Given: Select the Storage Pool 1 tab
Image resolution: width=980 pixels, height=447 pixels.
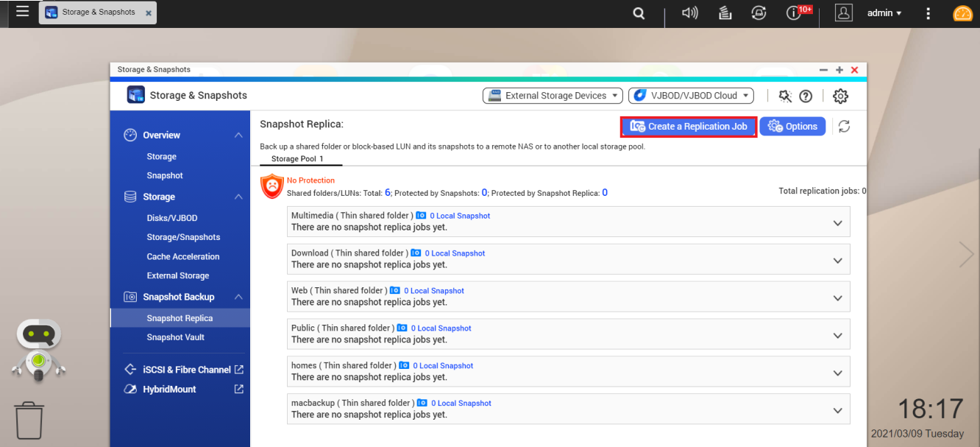Looking at the screenshot, I should pos(297,158).
